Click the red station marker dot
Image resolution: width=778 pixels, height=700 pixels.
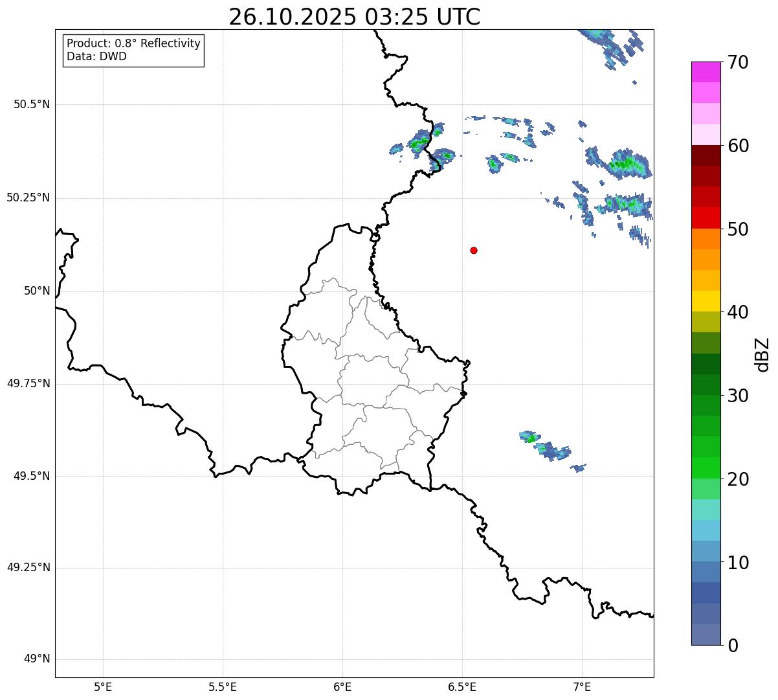[x=474, y=250]
